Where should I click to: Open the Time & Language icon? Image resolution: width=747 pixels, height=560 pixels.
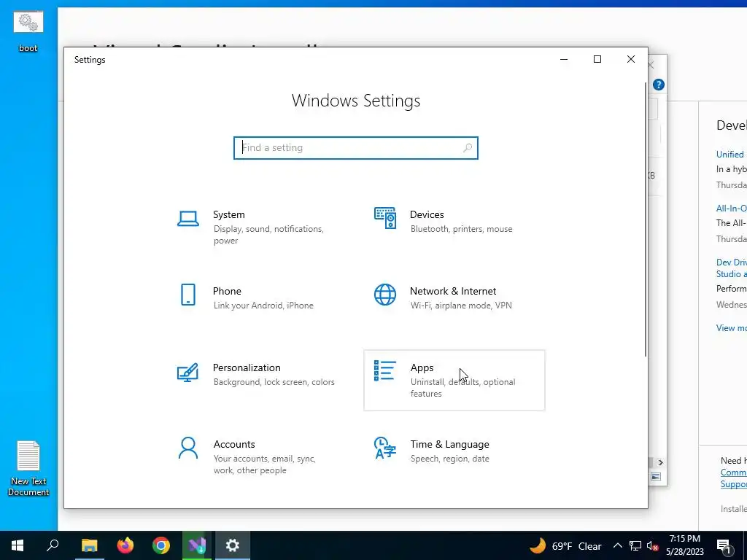click(x=385, y=448)
